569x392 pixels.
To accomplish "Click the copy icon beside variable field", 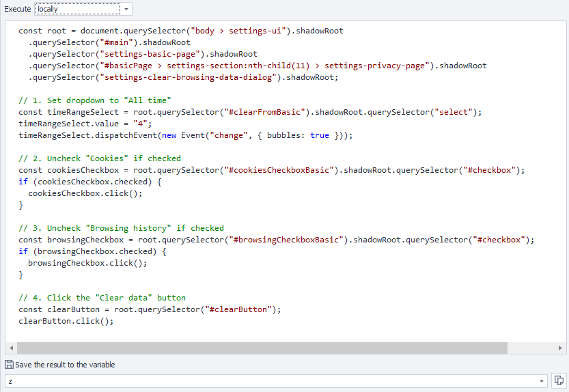I will coord(558,380).
